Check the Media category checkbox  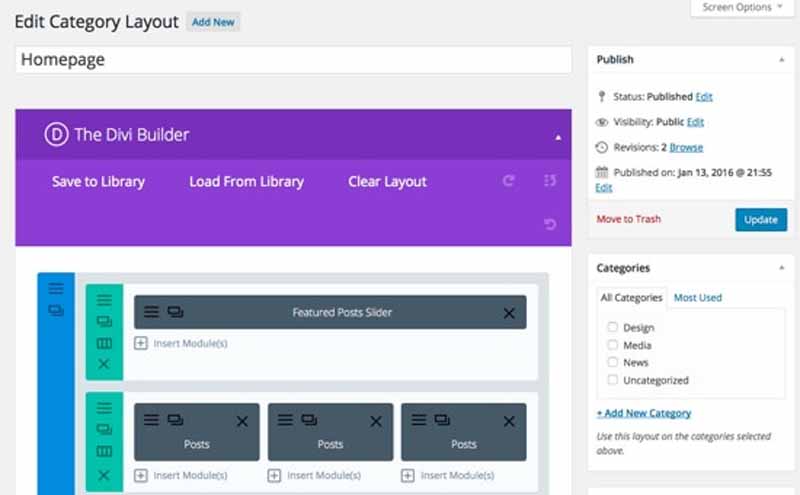[612, 344]
